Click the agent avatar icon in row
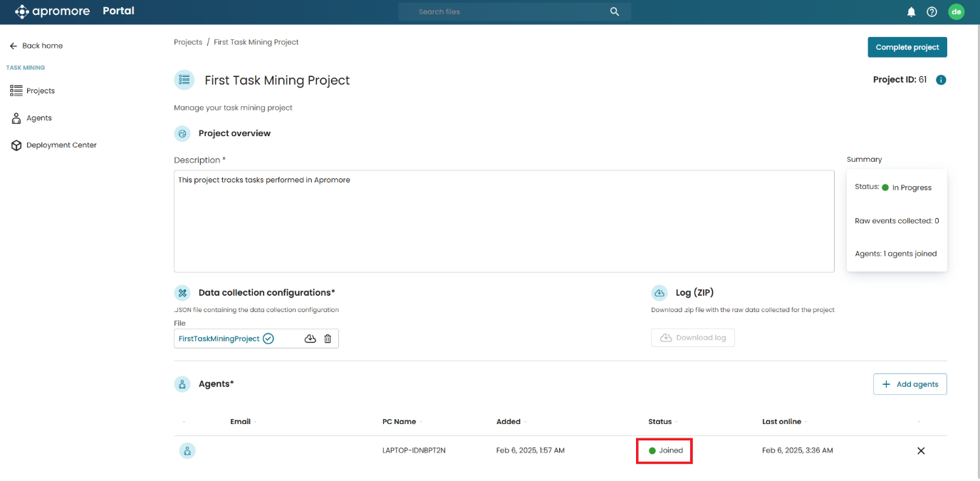This screenshot has width=980, height=481. [187, 450]
